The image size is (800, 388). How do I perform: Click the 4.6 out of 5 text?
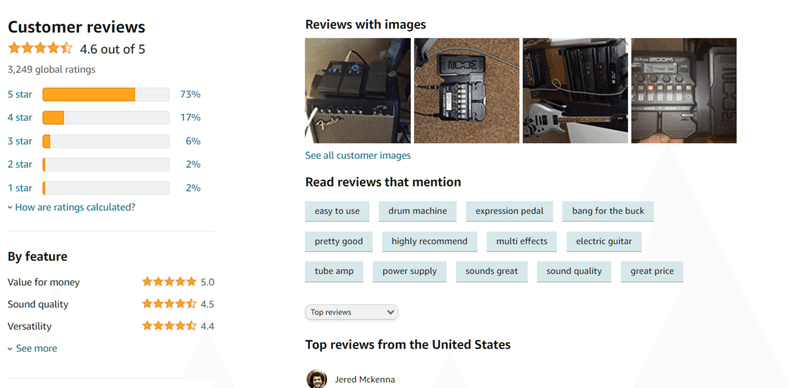112,49
